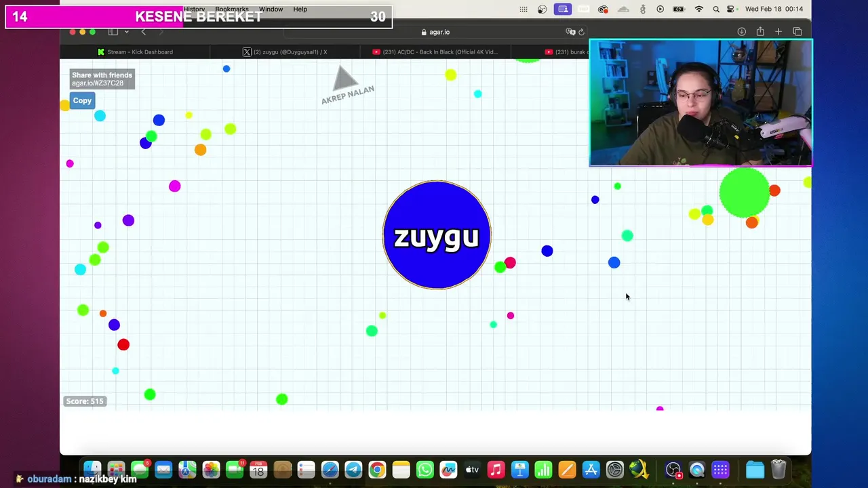Open Mail from the Dock

pos(163,469)
